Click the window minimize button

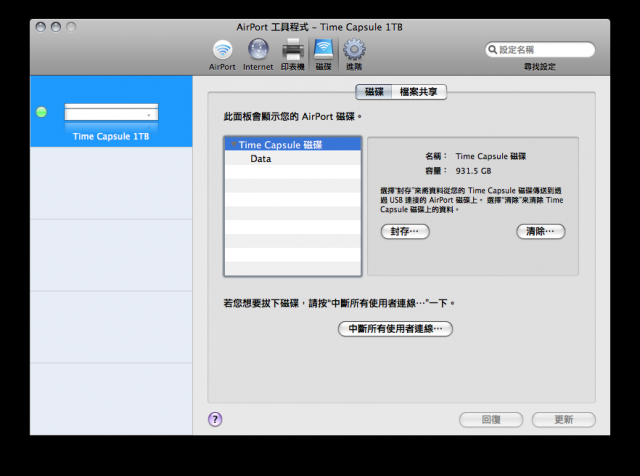pyautogui.click(x=56, y=27)
